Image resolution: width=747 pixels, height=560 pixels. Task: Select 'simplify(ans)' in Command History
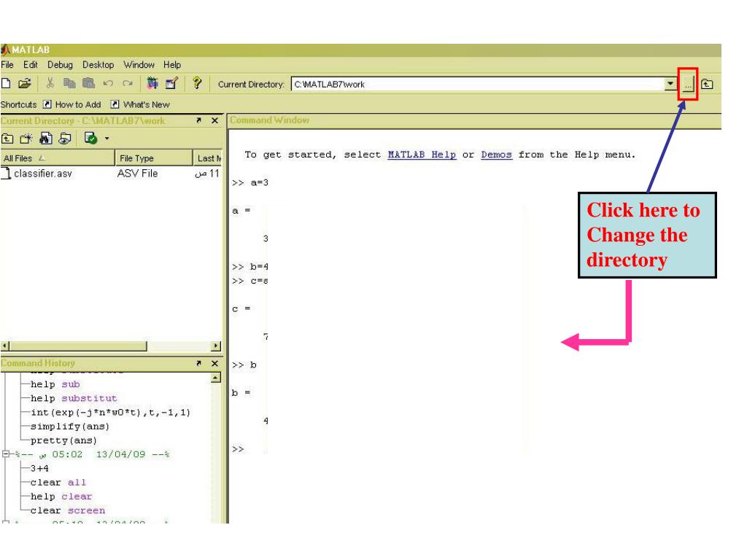(x=70, y=426)
